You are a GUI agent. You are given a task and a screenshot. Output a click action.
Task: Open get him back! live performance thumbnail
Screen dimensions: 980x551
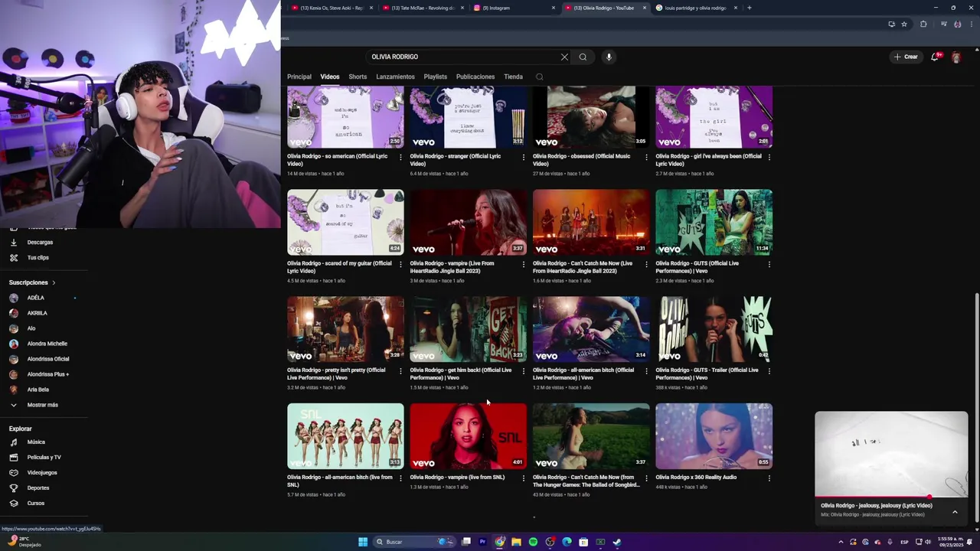(x=469, y=329)
